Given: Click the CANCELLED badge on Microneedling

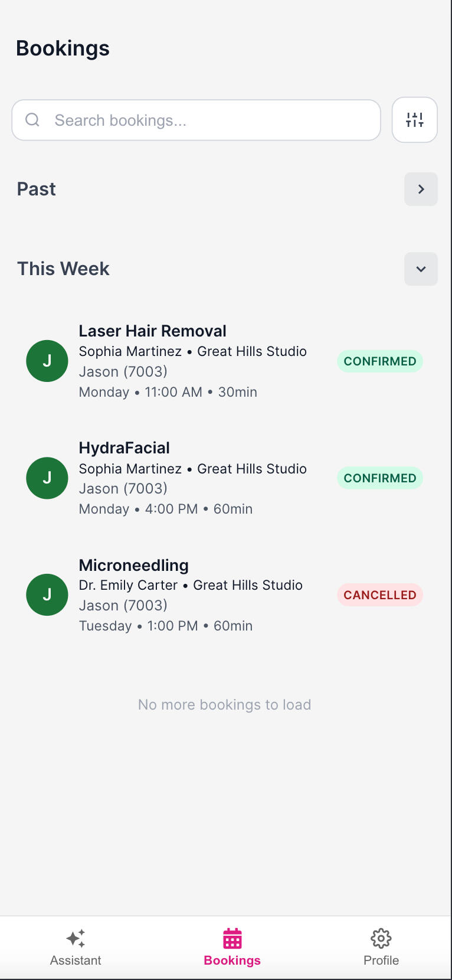Looking at the screenshot, I should [379, 595].
